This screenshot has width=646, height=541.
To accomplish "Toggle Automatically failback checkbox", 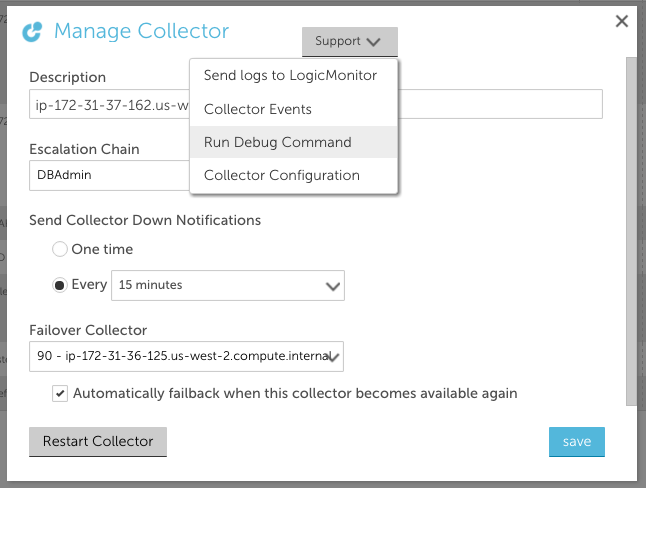I will pos(60,394).
